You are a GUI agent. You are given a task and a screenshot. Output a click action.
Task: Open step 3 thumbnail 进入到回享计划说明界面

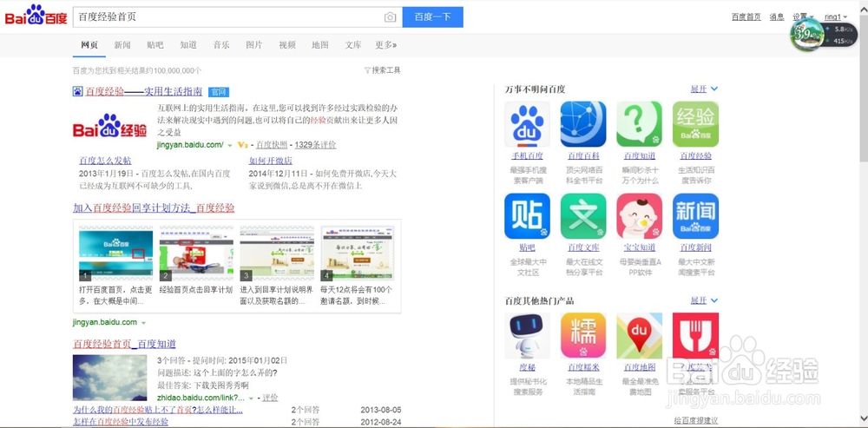coord(277,253)
